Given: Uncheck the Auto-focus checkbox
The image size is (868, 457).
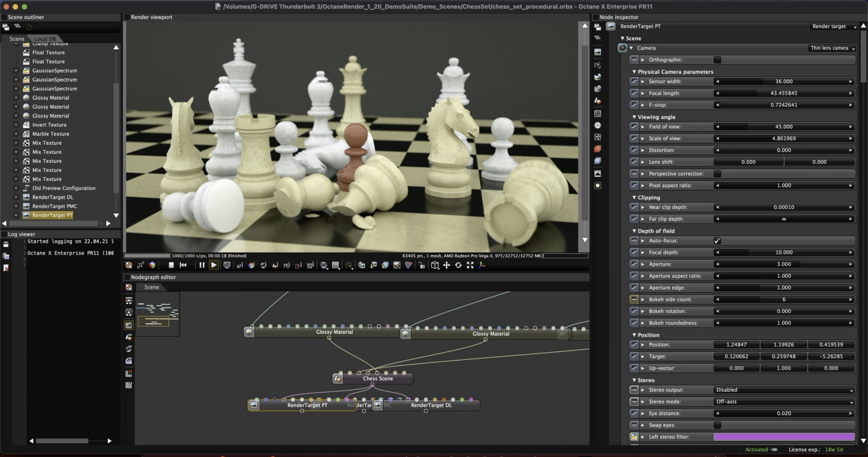Looking at the screenshot, I should (x=717, y=241).
